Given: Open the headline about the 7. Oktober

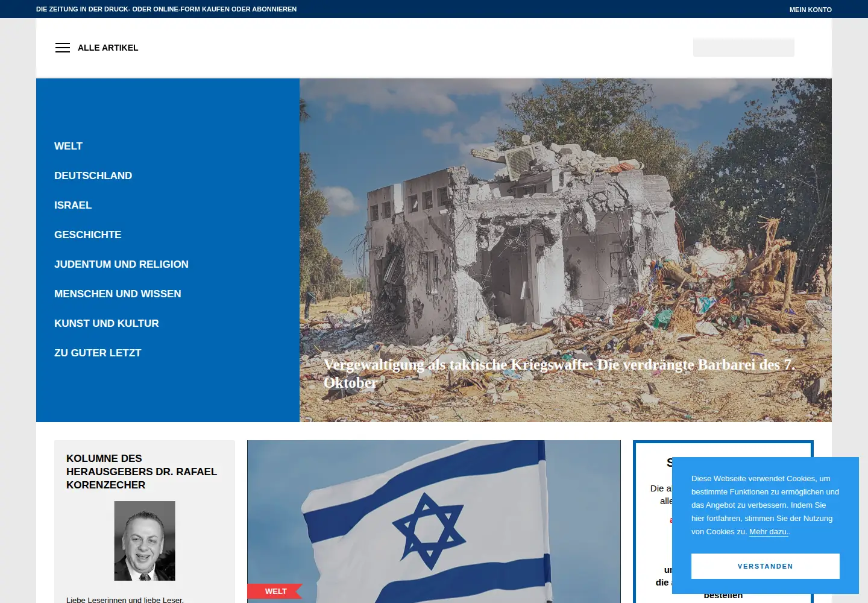Looking at the screenshot, I should tap(559, 374).
